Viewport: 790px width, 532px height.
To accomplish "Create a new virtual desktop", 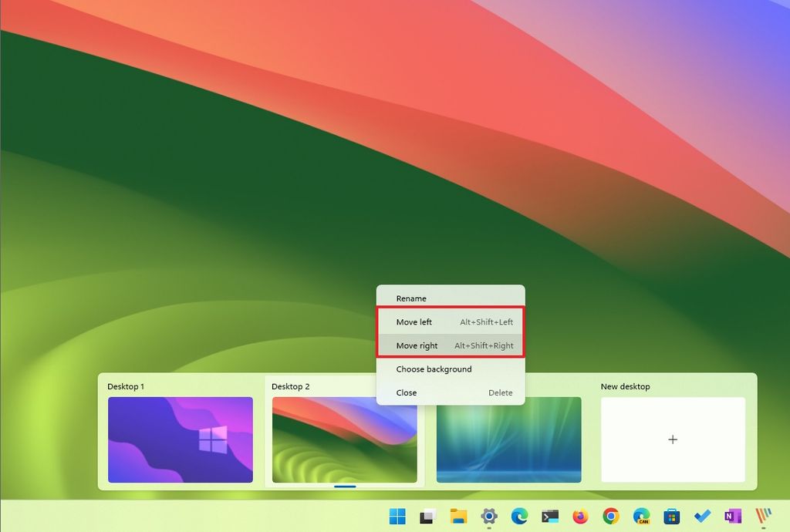I will pos(672,439).
